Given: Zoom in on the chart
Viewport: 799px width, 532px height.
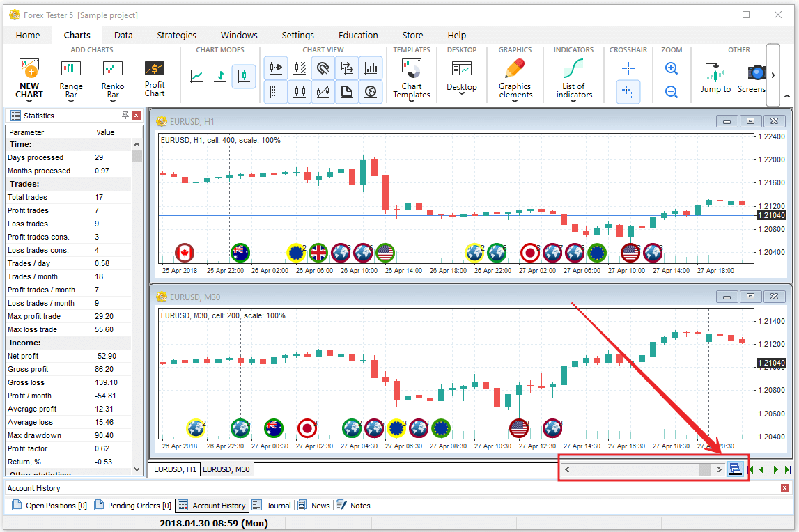Looking at the screenshot, I should (x=672, y=68).
